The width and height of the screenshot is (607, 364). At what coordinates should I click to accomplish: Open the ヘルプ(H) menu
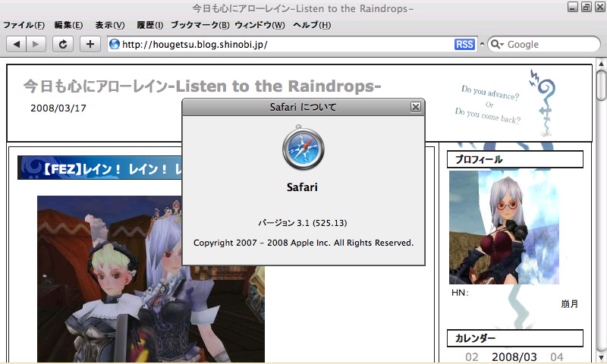(312, 25)
